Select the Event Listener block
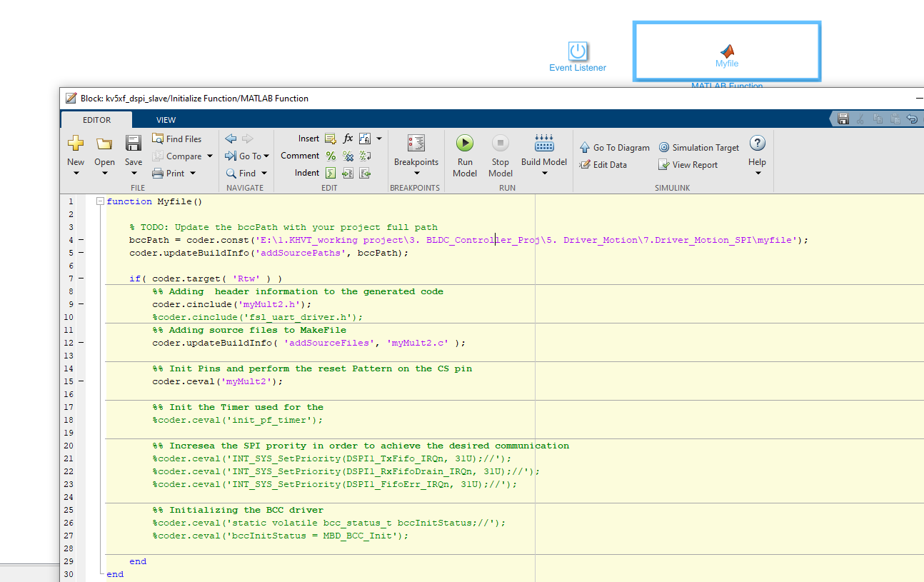The height and width of the screenshot is (582, 924). click(x=578, y=50)
